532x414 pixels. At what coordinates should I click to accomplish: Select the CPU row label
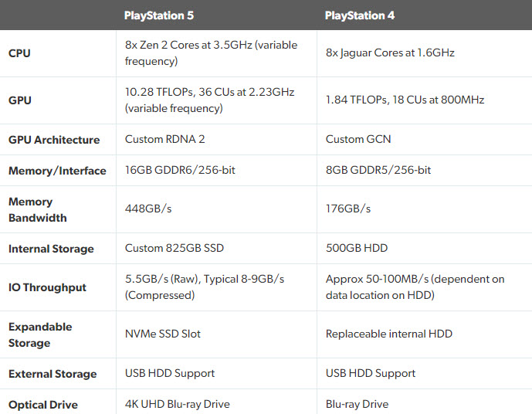pyautogui.click(x=20, y=53)
